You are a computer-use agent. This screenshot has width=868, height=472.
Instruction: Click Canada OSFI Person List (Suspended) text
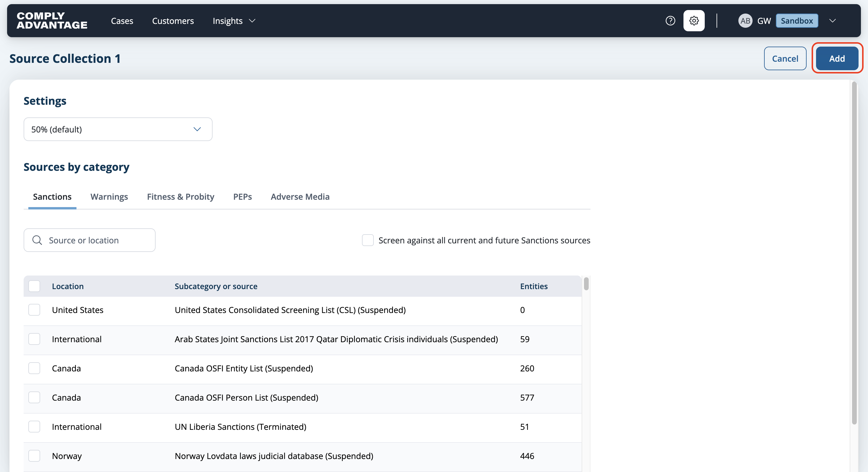click(x=246, y=397)
